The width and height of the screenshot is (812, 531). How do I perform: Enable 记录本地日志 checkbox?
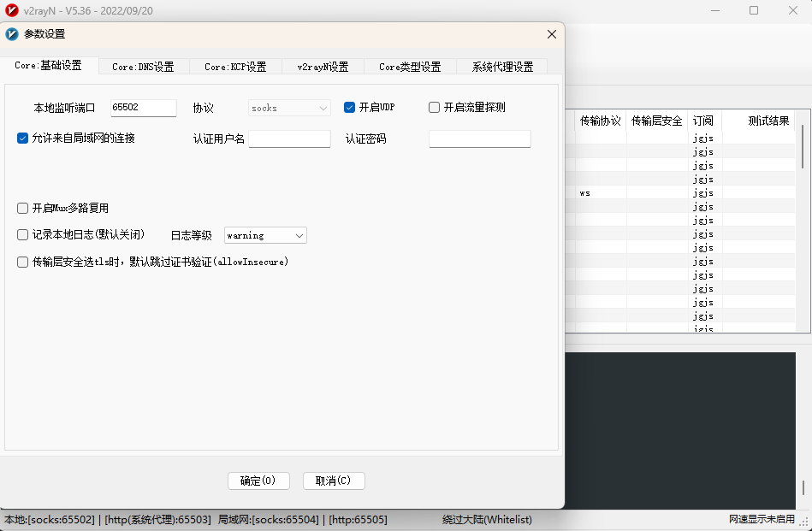pos(23,234)
